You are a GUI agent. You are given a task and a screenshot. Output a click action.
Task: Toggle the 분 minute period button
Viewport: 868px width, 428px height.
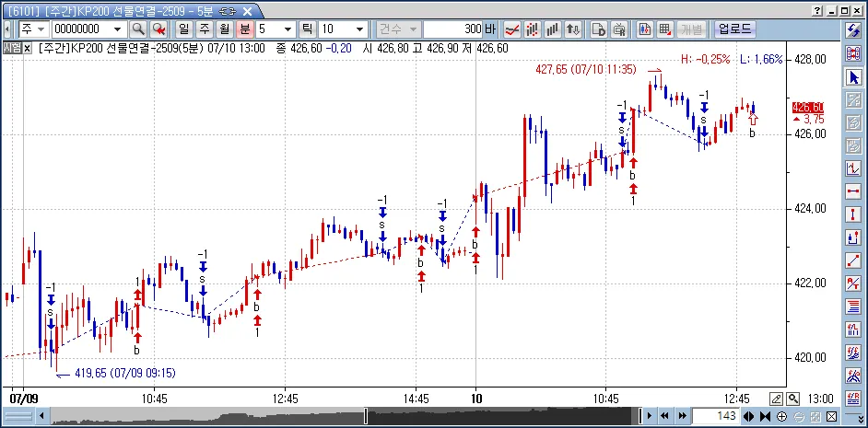pyautogui.click(x=245, y=29)
